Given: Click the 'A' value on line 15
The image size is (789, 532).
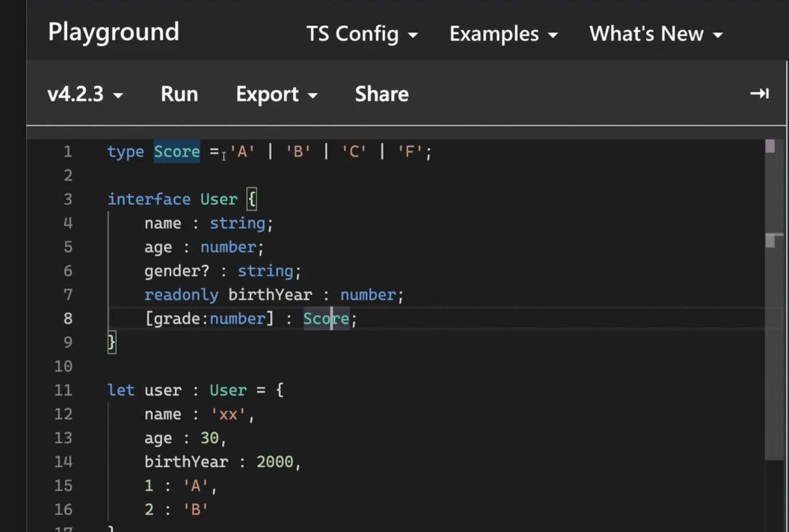Looking at the screenshot, I should (196, 486).
